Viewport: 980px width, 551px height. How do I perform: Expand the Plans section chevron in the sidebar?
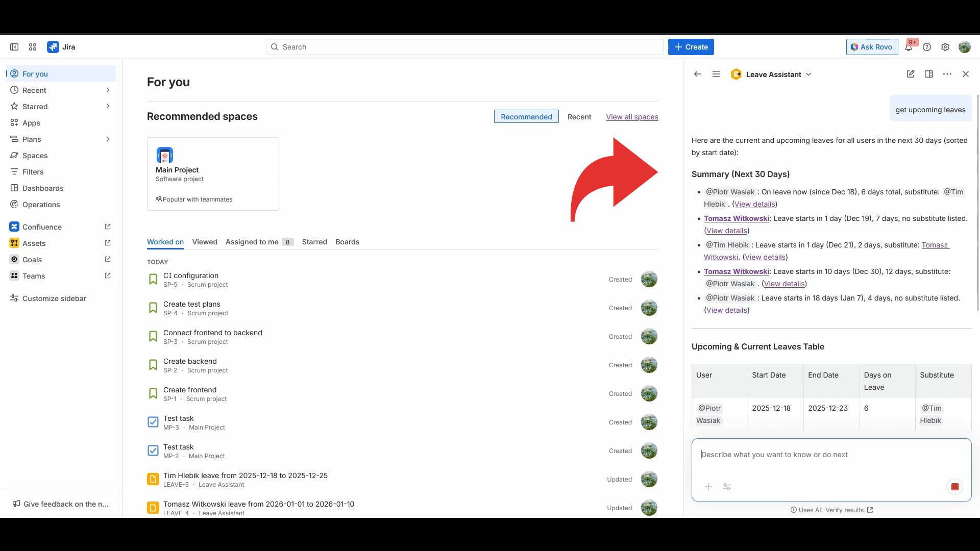pyautogui.click(x=108, y=139)
